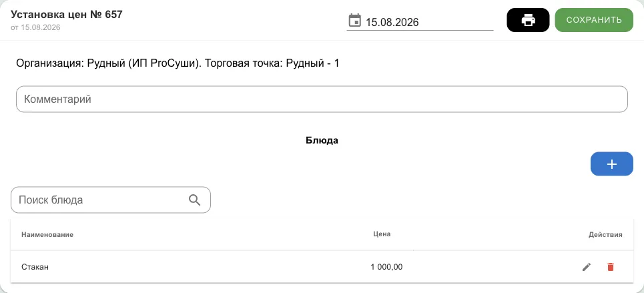Click the Действия column header
This screenshot has height=293, width=644.
tap(605, 235)
